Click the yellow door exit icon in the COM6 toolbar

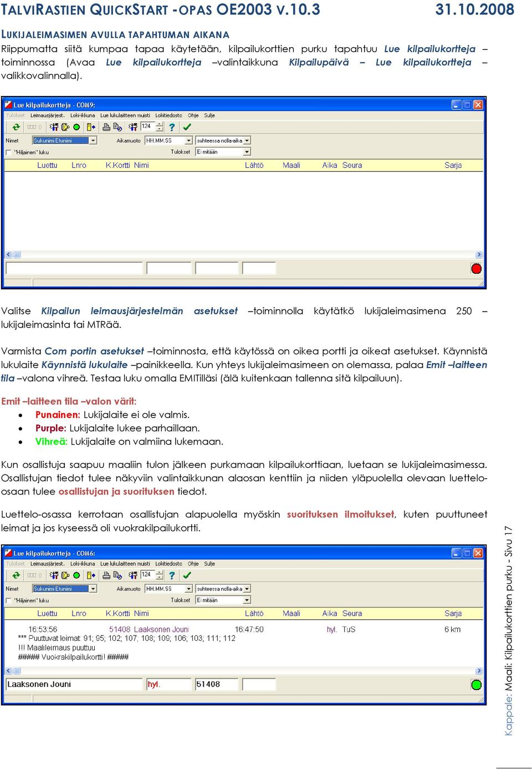[91, 576]
